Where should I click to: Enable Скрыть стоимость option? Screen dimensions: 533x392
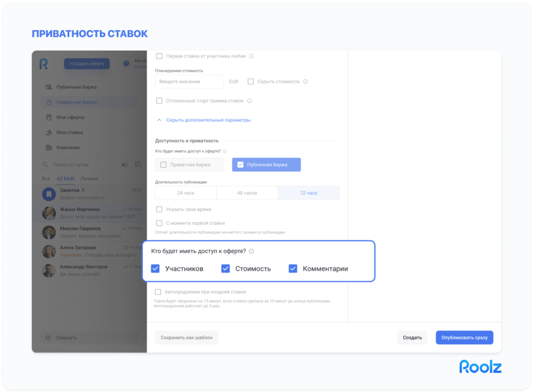pyautogui.click(x=250, y=81)
